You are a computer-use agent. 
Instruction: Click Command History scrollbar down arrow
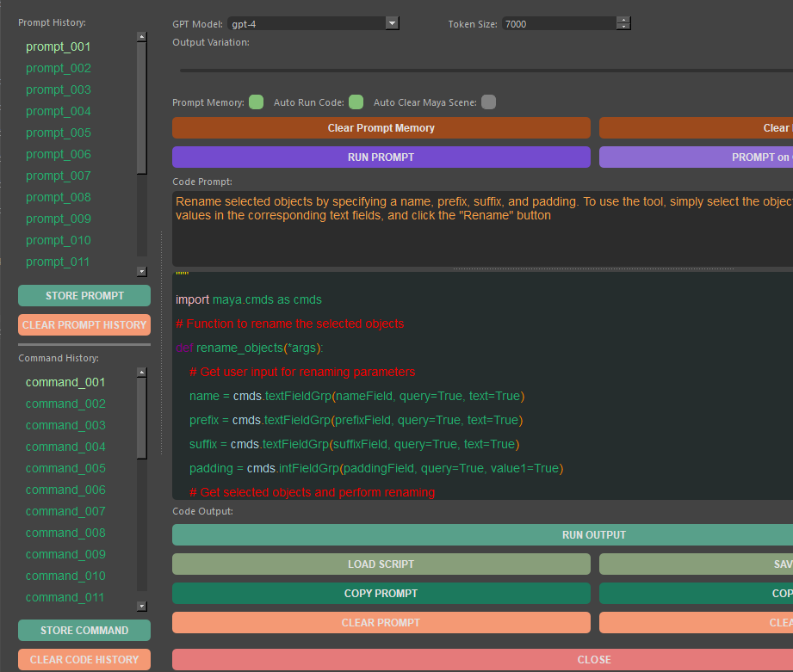(142, 607)
